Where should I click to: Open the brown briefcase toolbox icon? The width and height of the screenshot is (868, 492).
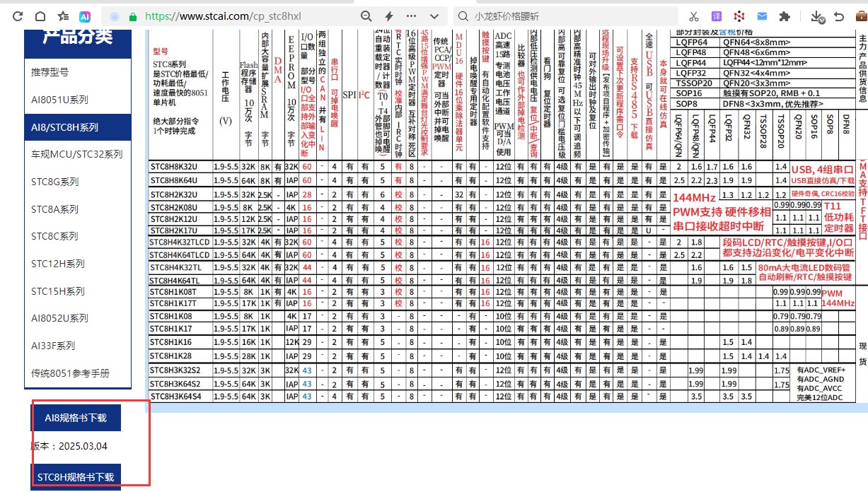(861, 16)
